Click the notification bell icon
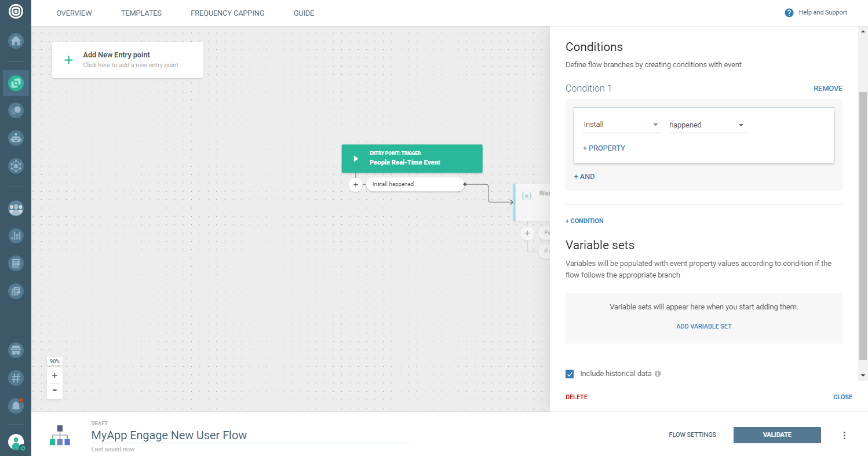Image resolution: width=868 pixels, height=456 pixels. 16,406
